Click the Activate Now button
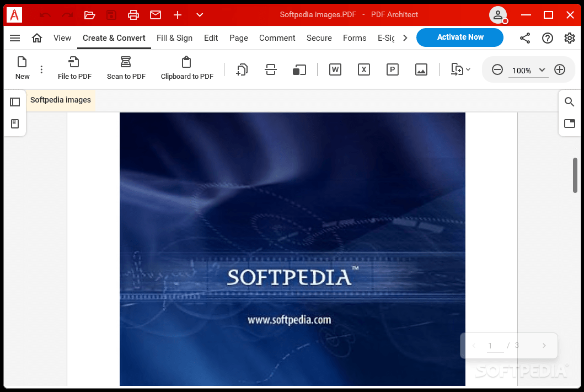This screenshot has height=392, width=584. click(460, 37)
